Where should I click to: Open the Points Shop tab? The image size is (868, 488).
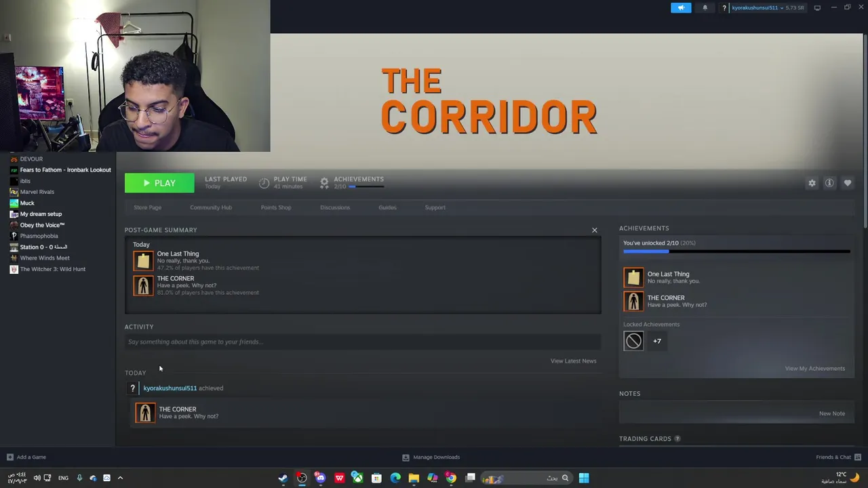point(276,207)
